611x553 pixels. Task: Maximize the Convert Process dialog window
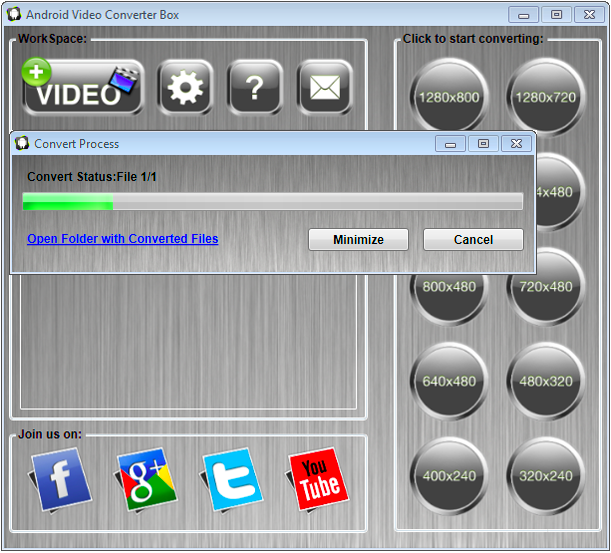click(x=483, y=144)
